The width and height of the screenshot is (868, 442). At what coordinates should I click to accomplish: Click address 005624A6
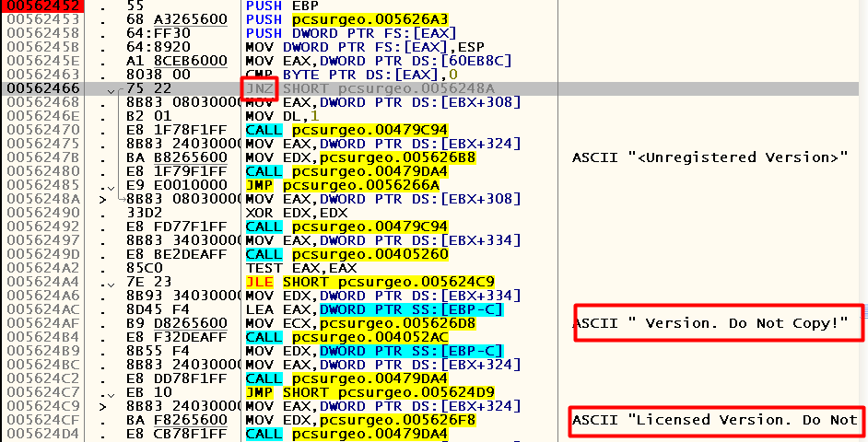[43, 296]
